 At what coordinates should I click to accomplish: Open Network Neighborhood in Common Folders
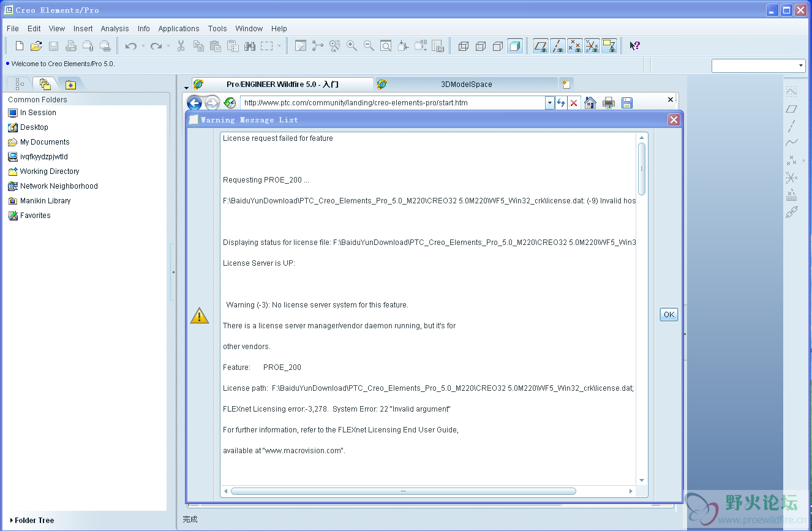click(x=53, y=186)
